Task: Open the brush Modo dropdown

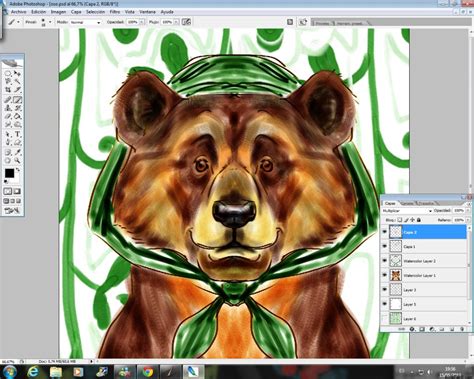Action: coord(85,22)
